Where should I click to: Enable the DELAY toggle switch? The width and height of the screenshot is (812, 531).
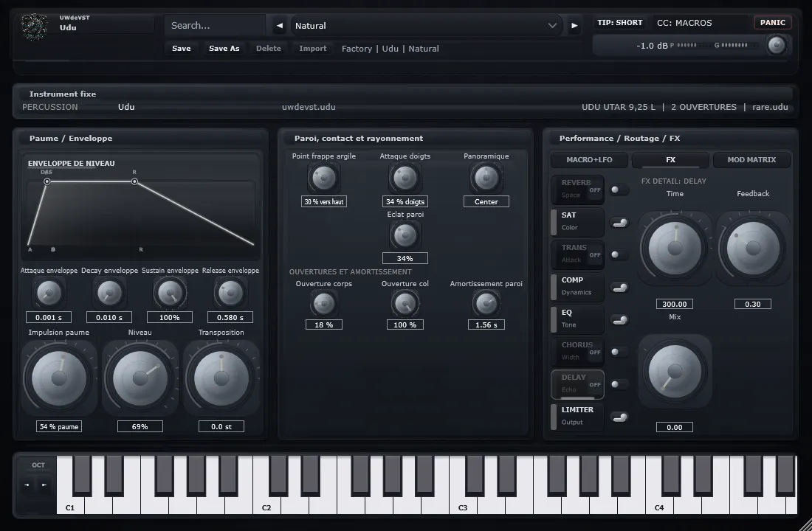click(619, 384)
